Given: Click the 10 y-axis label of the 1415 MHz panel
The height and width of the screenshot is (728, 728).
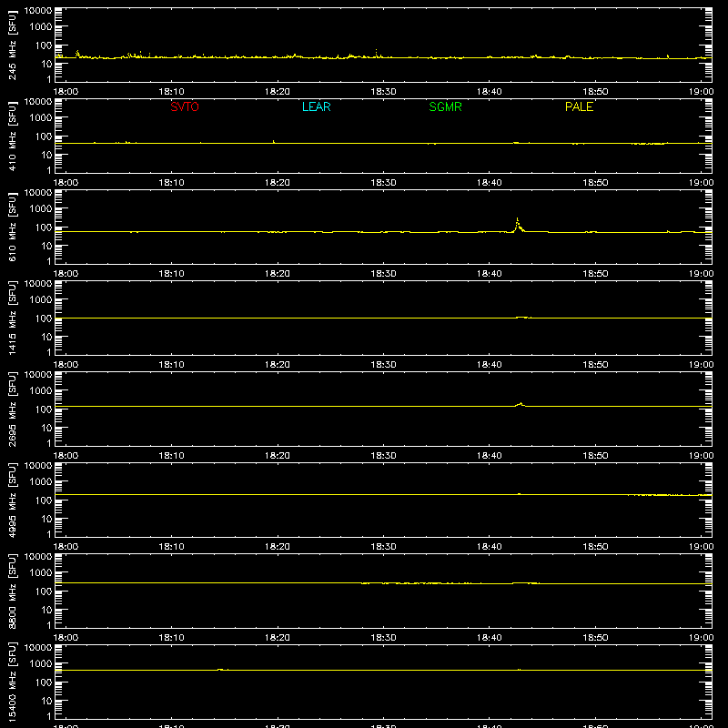Looking at the screenshot, I should point(46,337).
